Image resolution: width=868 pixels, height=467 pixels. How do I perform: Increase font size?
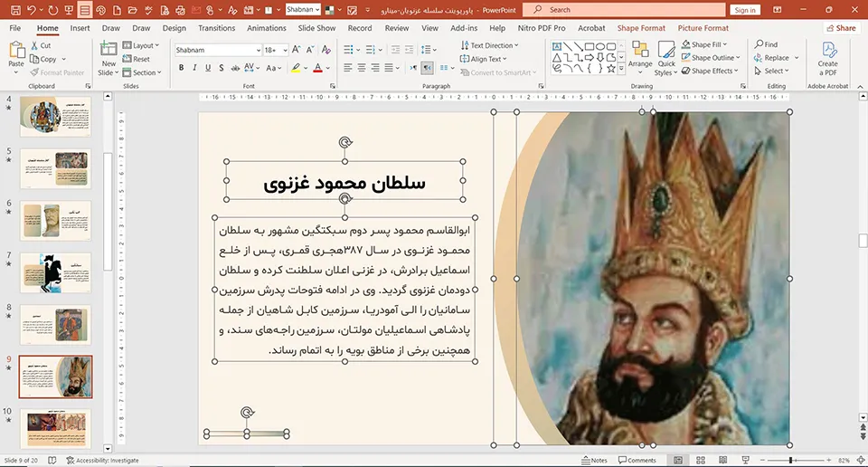[297, 50]
